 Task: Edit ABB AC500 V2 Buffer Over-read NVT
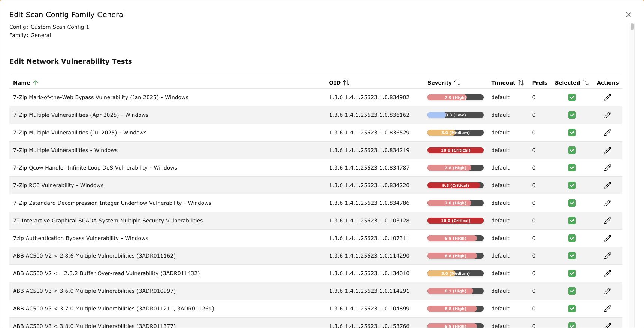pyautogui.click(x=607, y=273)
